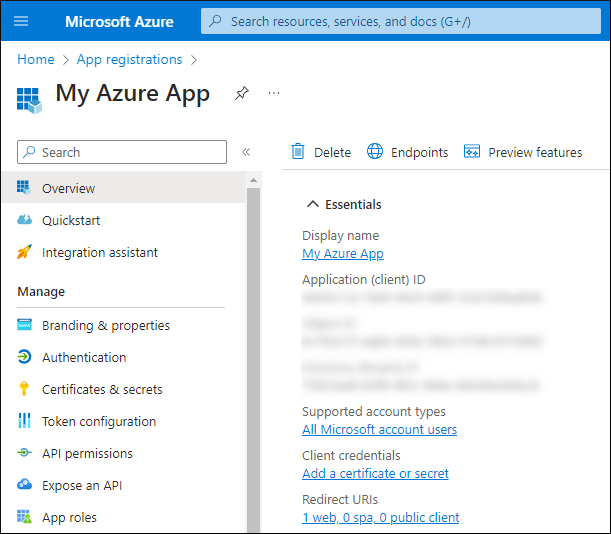Viewport: 611px width, 534px height.
Task: Click the Application (client) ID label
Action: (364, 279)
